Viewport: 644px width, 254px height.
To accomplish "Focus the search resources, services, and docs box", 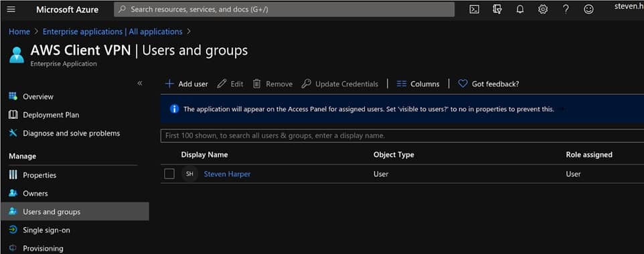I will tap(285, 9).
